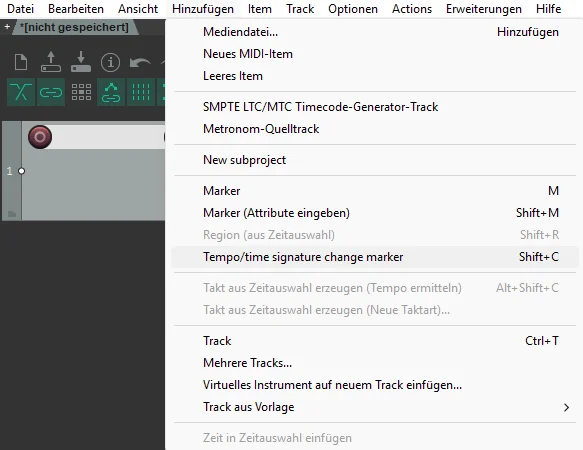
Task: Click the Undo arrow icon
Action: coord(140,62)
